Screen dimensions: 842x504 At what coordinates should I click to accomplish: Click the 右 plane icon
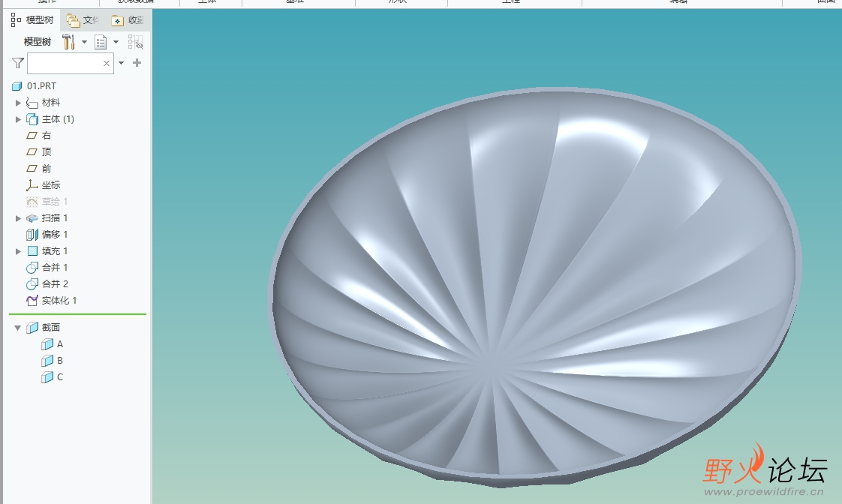tap(32, 136)
